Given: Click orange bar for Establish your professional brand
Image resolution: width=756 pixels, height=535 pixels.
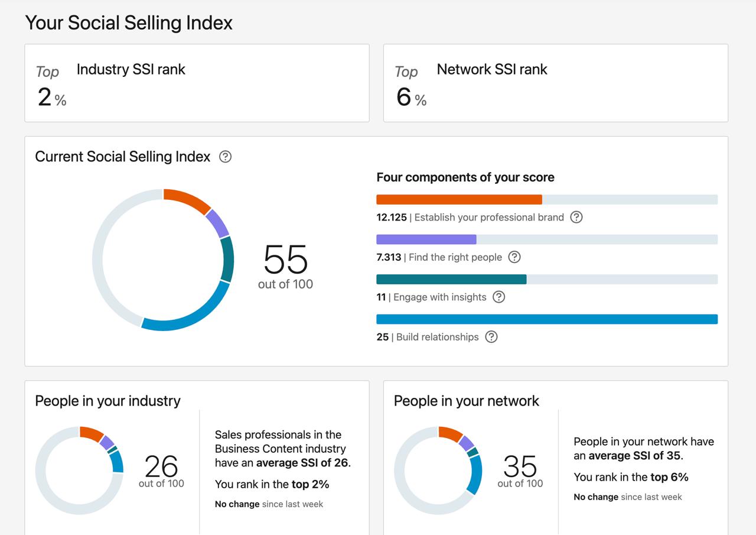Looking at the screenshot, I should coord(459,200).
